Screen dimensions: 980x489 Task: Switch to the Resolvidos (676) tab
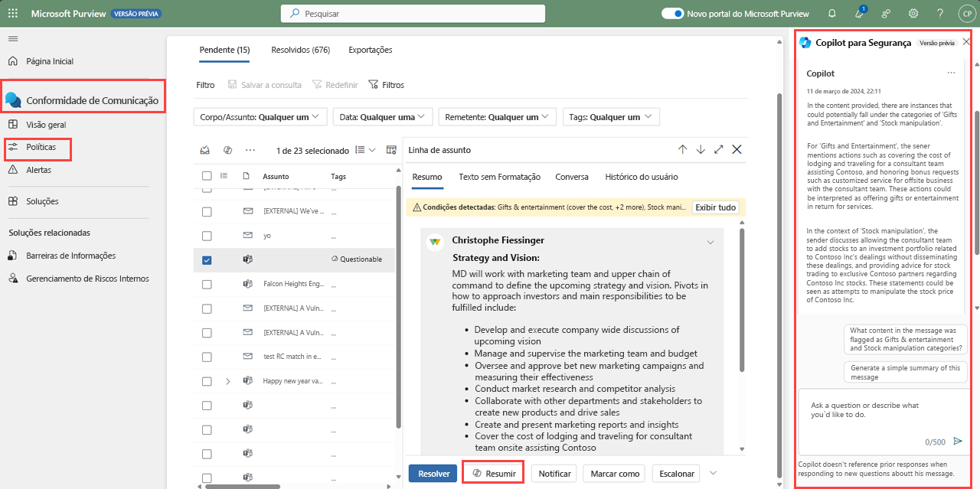pyautogui.click(x=300, y=50)
